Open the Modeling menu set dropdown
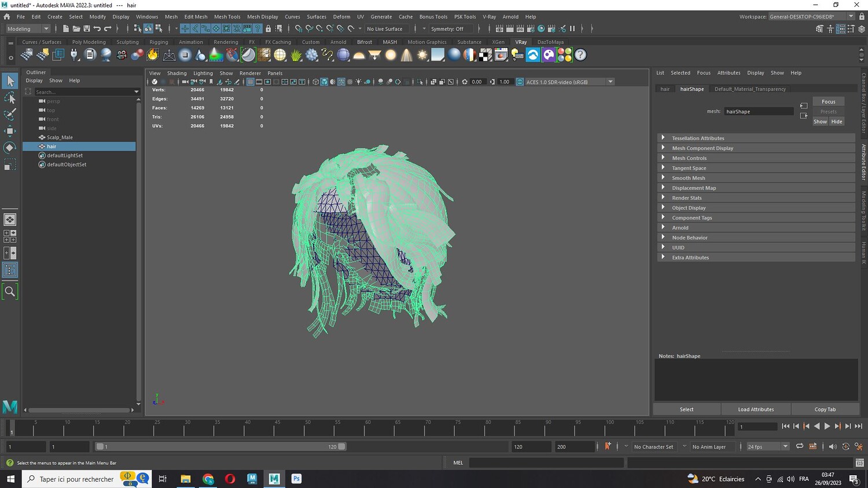 [x=28, y=28]
